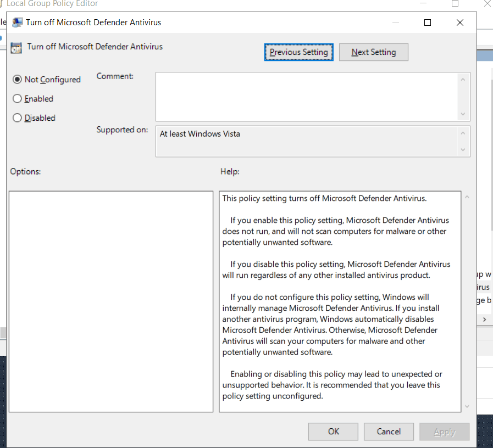Click the Help description text area
Screen dimensions: 493x448
point(340,301)
